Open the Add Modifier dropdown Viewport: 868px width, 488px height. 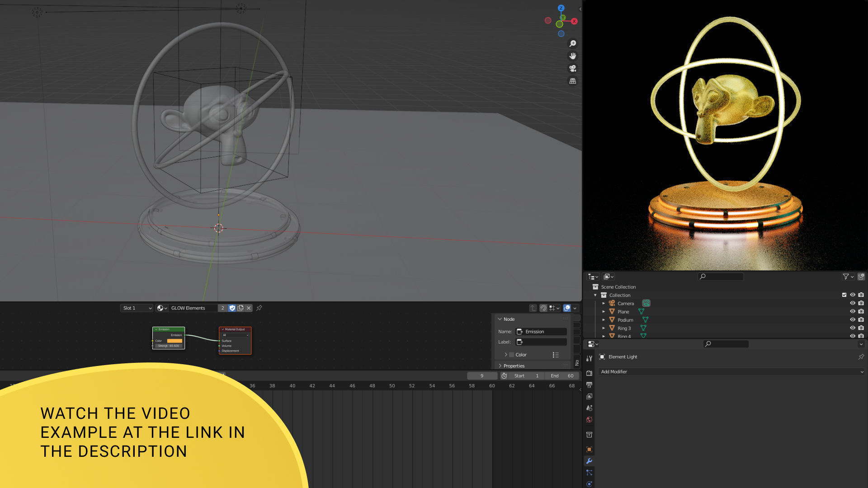point(732,372)
